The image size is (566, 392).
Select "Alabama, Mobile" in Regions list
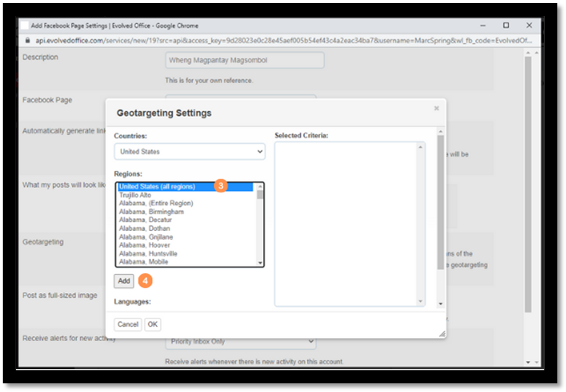143,262
